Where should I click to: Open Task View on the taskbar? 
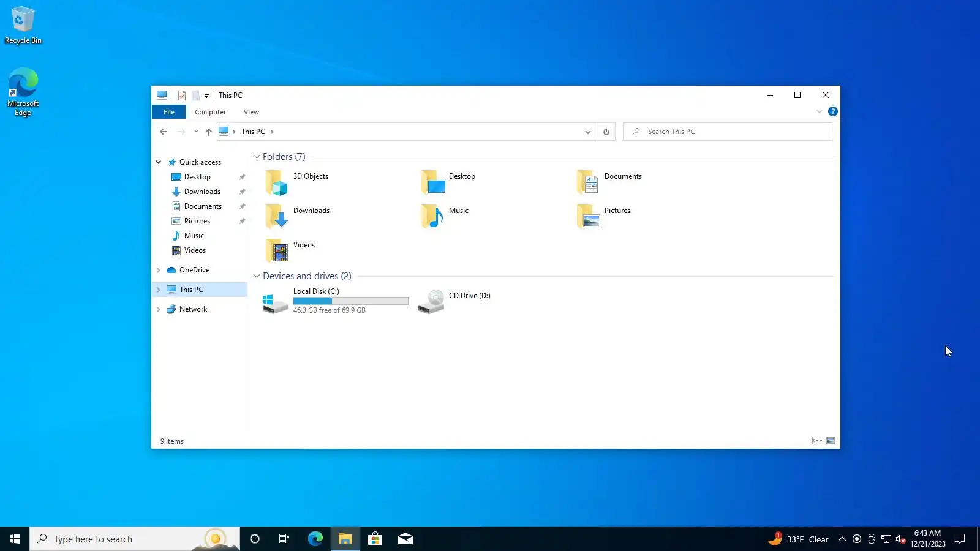[x=284, y=539]
